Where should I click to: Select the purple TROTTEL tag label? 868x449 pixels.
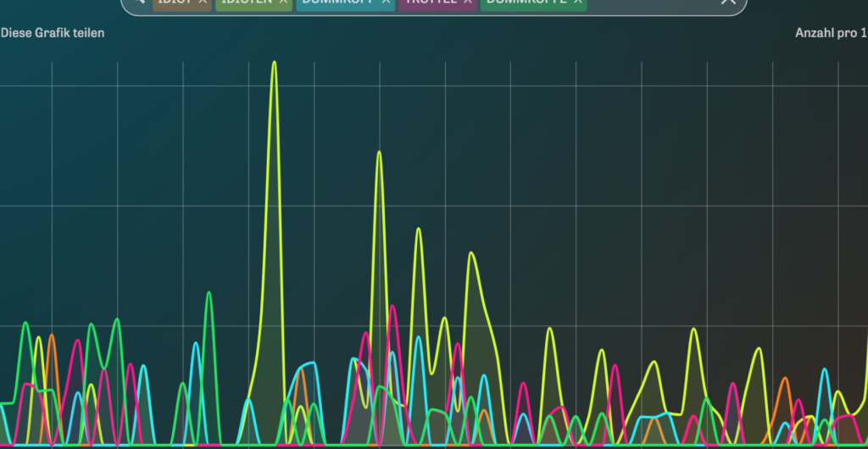[431, 3]
